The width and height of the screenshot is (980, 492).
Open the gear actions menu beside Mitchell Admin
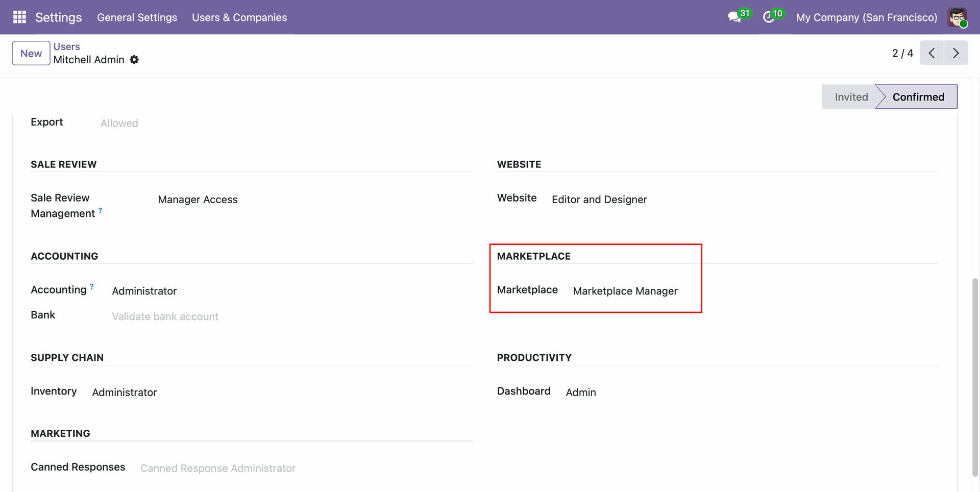pyautogui.click(x=134, y=60)
